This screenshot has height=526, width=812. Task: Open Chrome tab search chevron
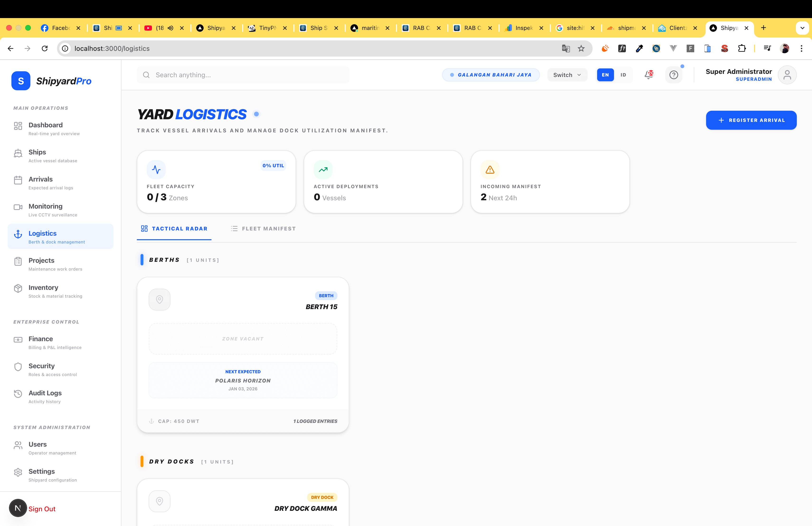803,28
